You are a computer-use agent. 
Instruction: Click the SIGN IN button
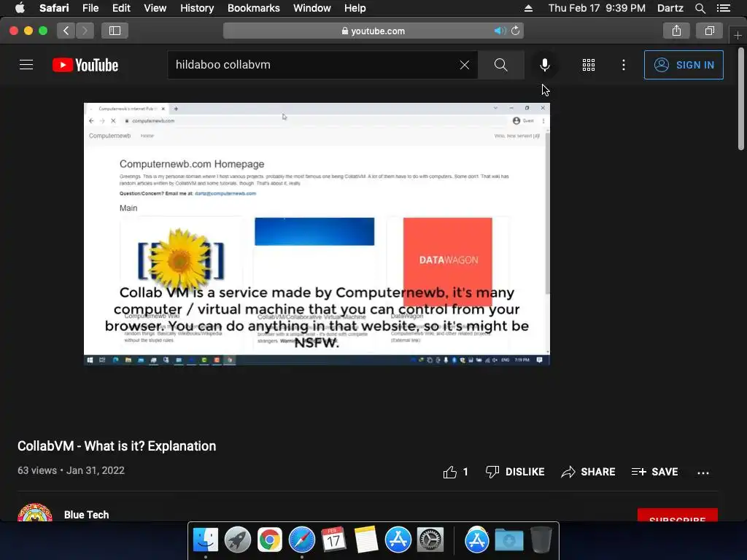tap(684, 65)
